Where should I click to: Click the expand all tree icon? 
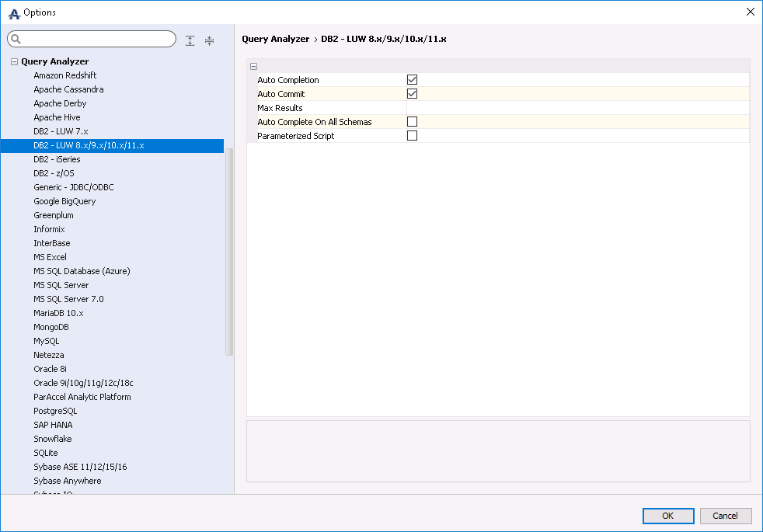tap(190, 40)
